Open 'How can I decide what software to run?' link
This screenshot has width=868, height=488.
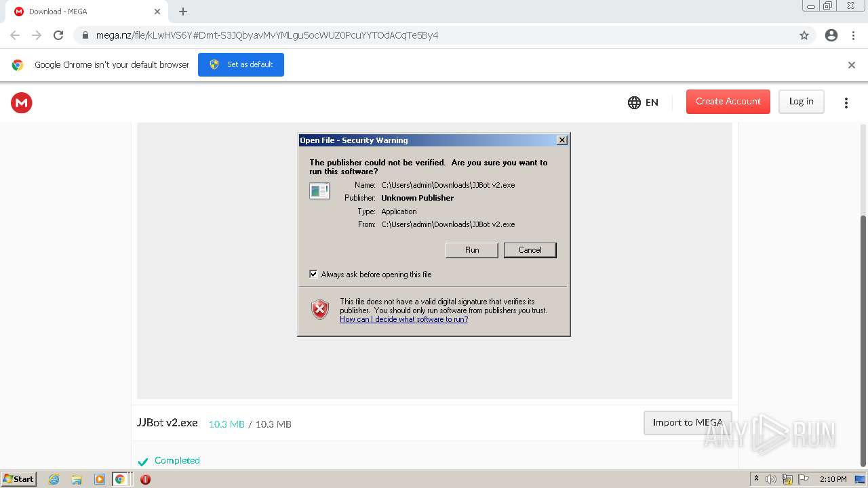tap(403, 319)
